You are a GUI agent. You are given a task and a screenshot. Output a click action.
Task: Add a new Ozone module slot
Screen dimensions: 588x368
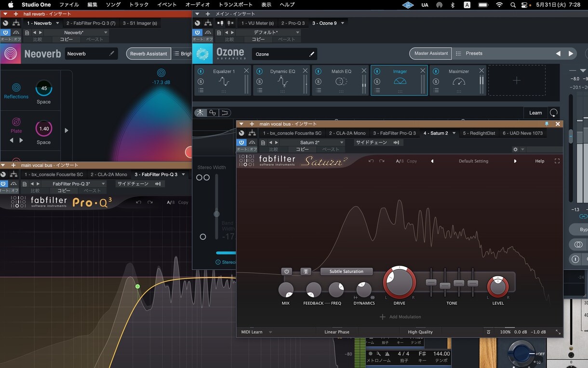(517, 81)
